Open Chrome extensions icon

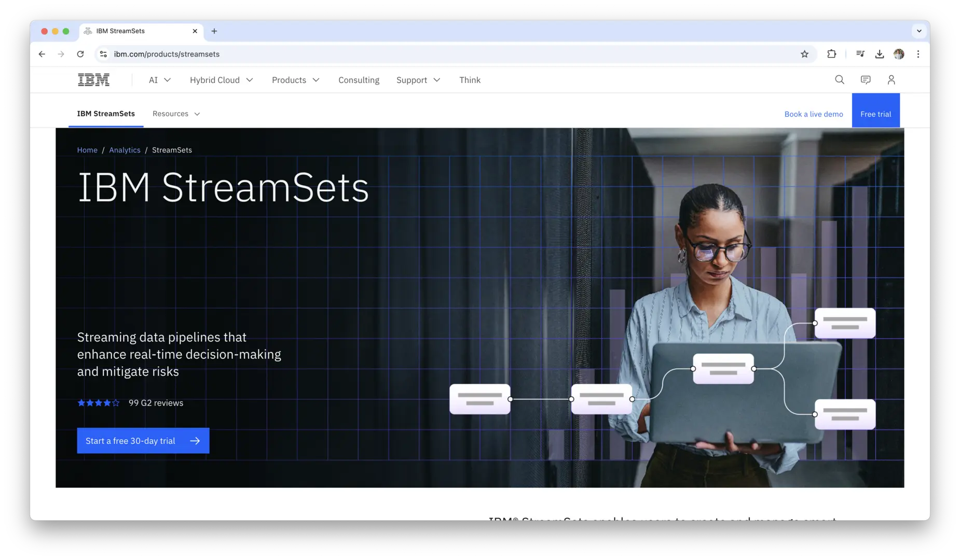(831, 54)
